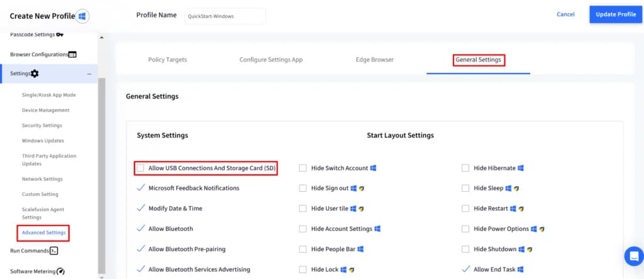
Task: Click the Profile Name input field
Action: tap(225, 16)
